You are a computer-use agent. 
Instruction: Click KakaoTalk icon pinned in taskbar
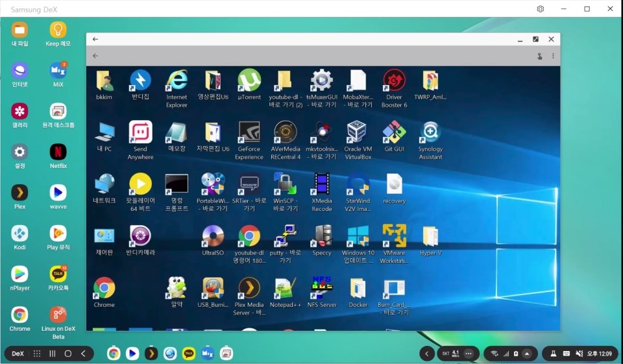pyautogui.click(x=189, y=353)
